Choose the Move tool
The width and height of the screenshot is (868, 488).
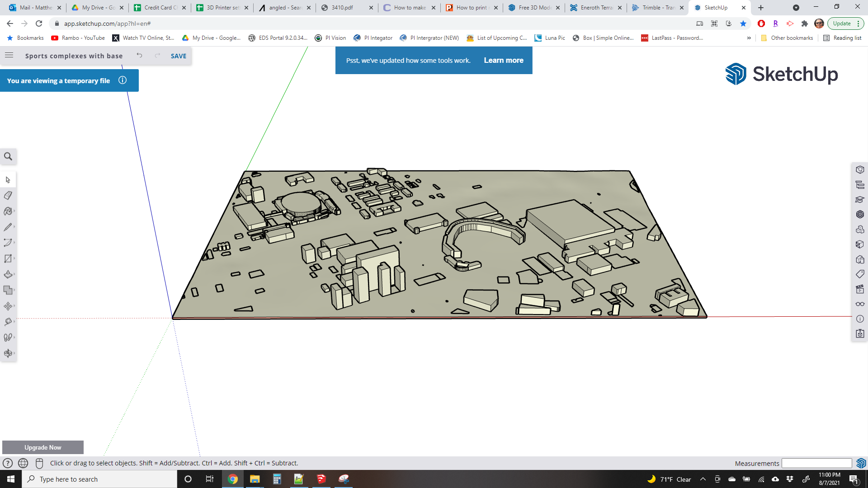[x=8, y=305]
